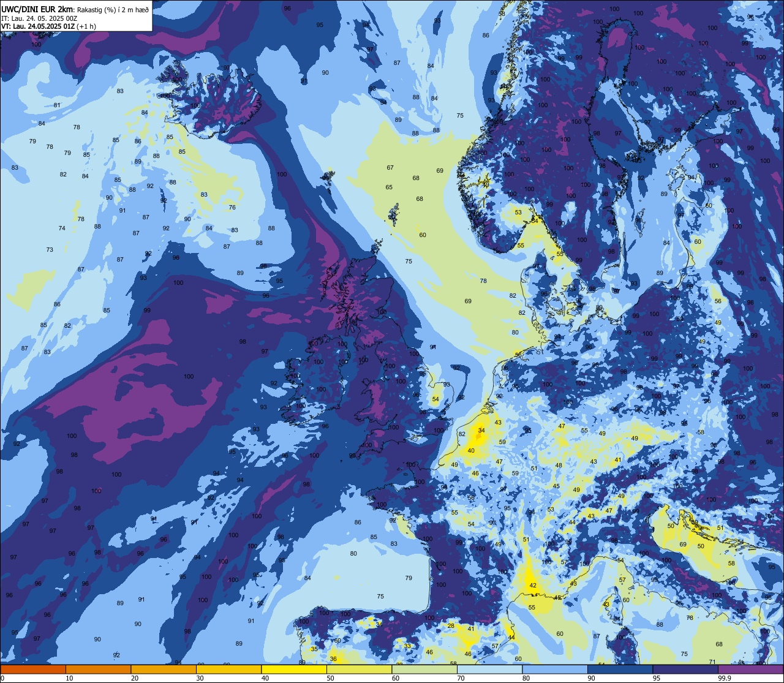The image size is (784, 683).
Task: Click the '50' tick label on the legend bar
Action: pos(330,678)
